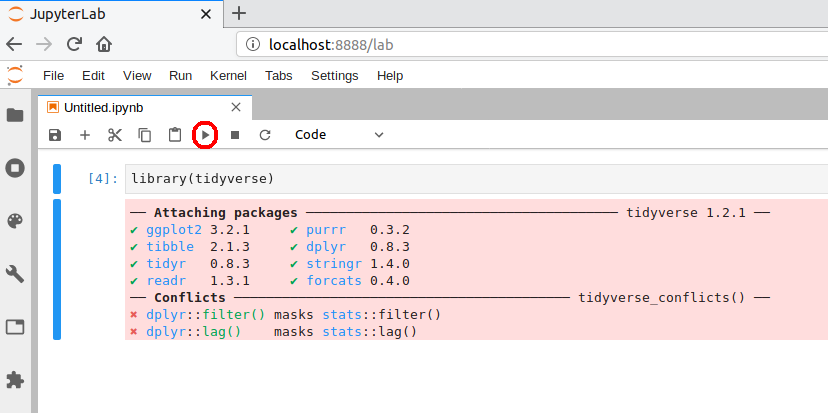Viewport: 828px width, 413px height.
Task: Click the Jupyter logo in the menu bar
Action: [15, 75]
